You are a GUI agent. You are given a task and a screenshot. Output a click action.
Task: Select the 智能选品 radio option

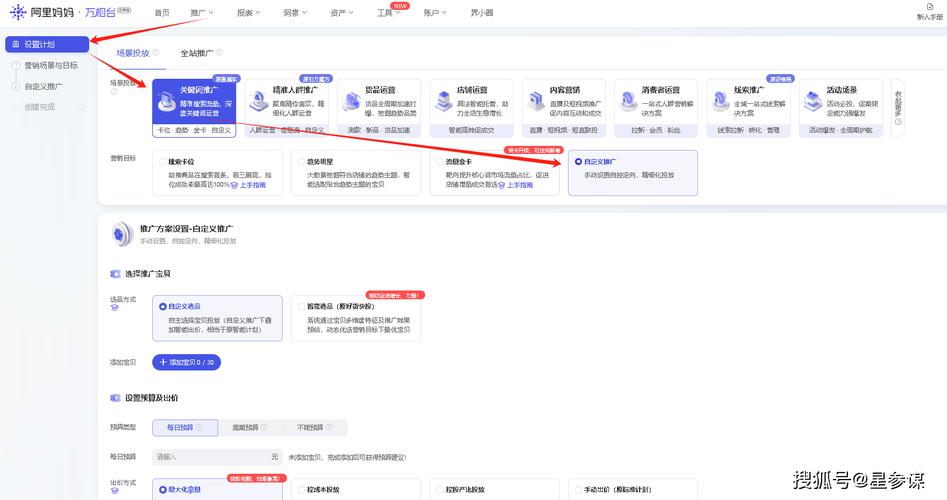[x=301, y=307]
